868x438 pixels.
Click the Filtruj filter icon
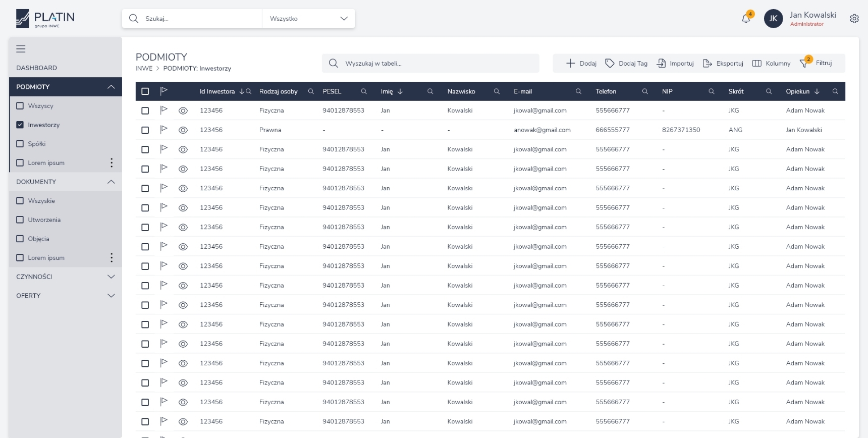[x=804, y=64]
